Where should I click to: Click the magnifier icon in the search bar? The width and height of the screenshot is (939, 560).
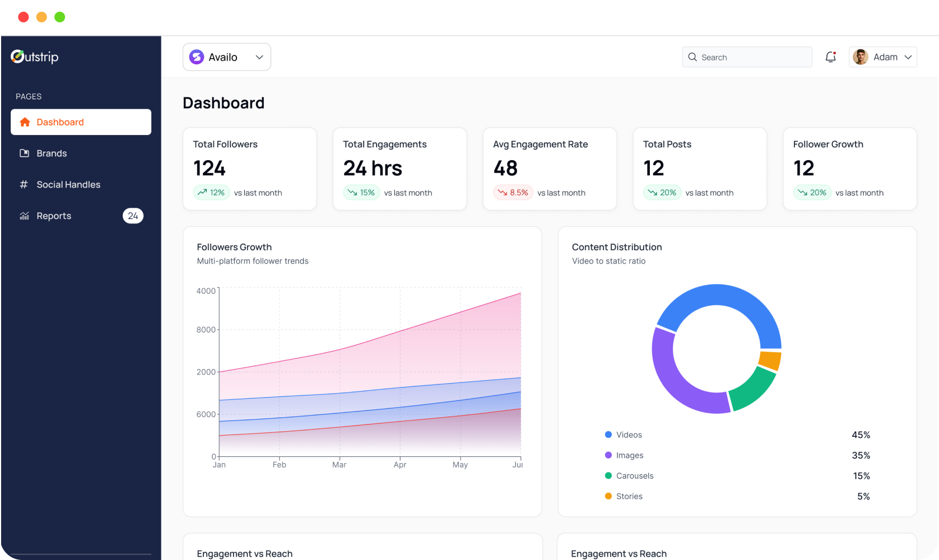[x=692, y=57]
